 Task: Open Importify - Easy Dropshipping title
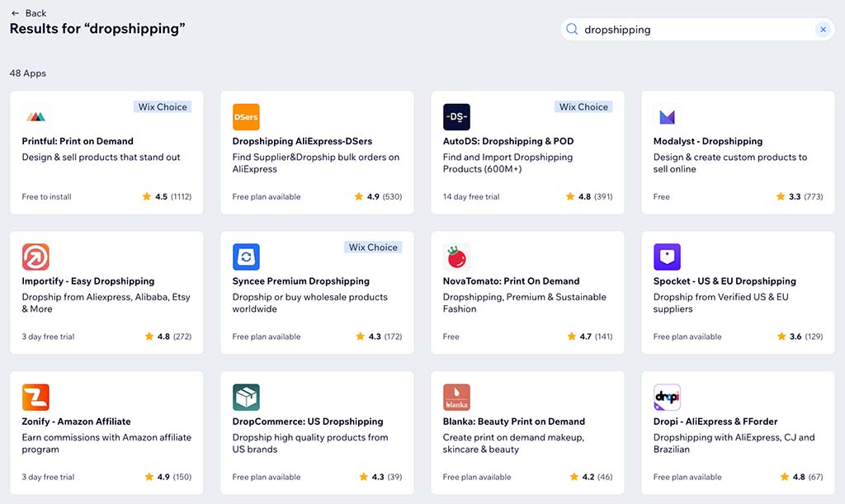tap(87, 281)
